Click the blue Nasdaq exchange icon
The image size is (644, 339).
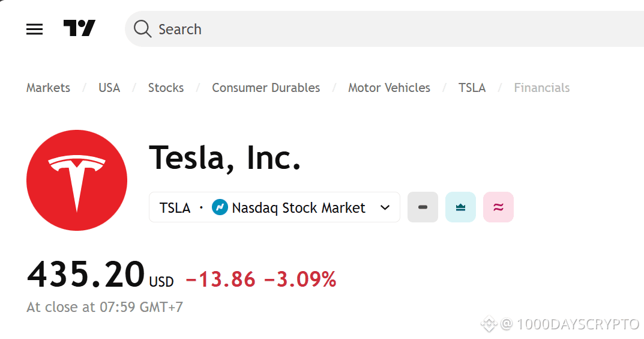pos(220,208)
